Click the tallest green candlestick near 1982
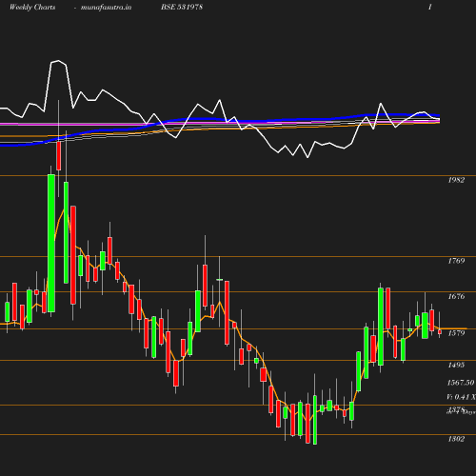Viewport: 476px width, 476px height. [51, 243]
